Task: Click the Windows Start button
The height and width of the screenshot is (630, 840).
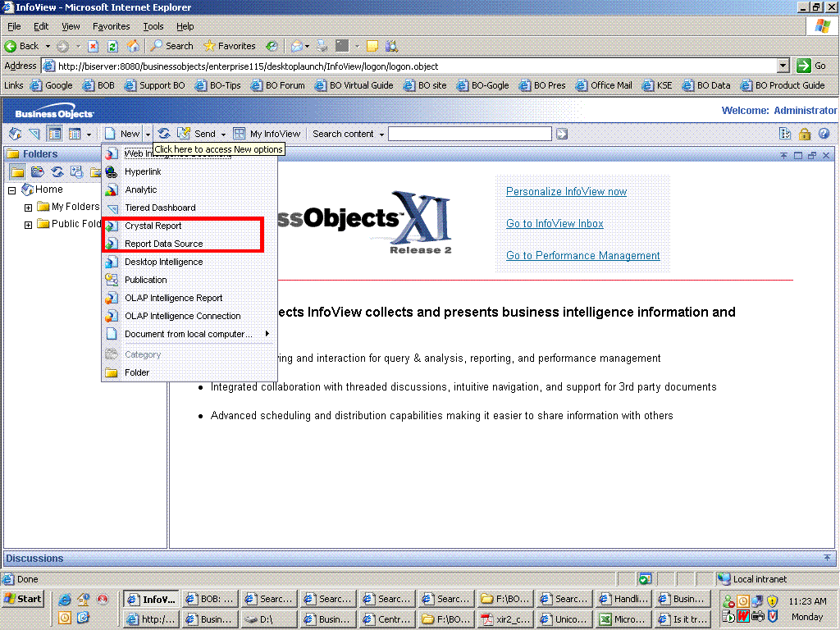Action: (x=23, y=599)
